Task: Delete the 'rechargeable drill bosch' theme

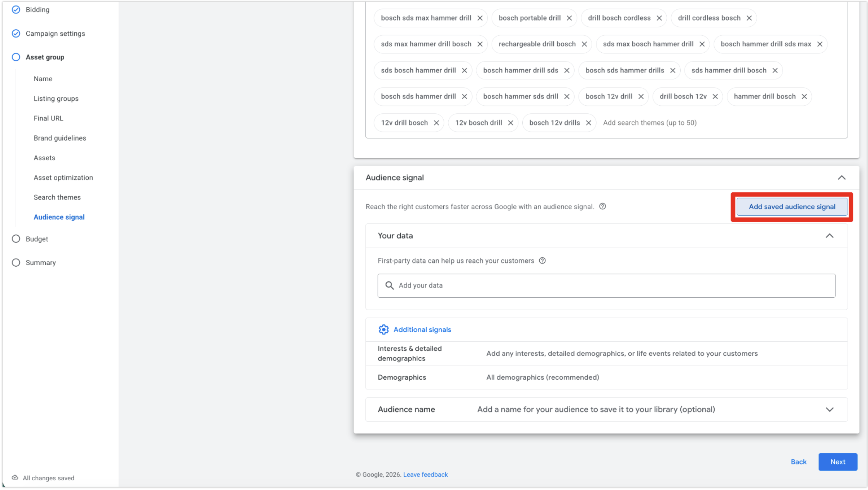Action: [x=584, y=44]
